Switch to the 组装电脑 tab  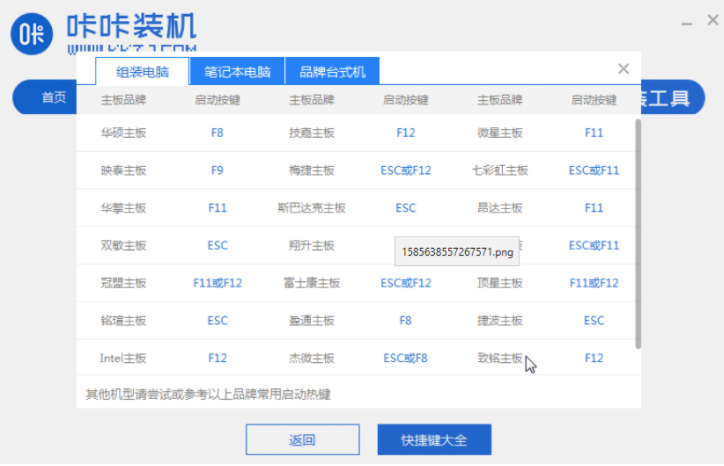(x=142, y=72)
